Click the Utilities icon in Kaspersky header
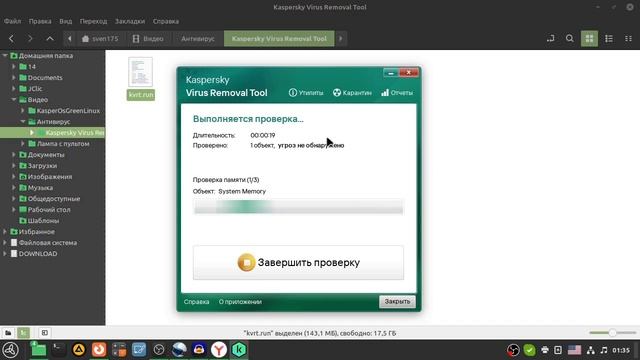The height and width of the screenshot is (360, 640). click(x=293, y=93)
